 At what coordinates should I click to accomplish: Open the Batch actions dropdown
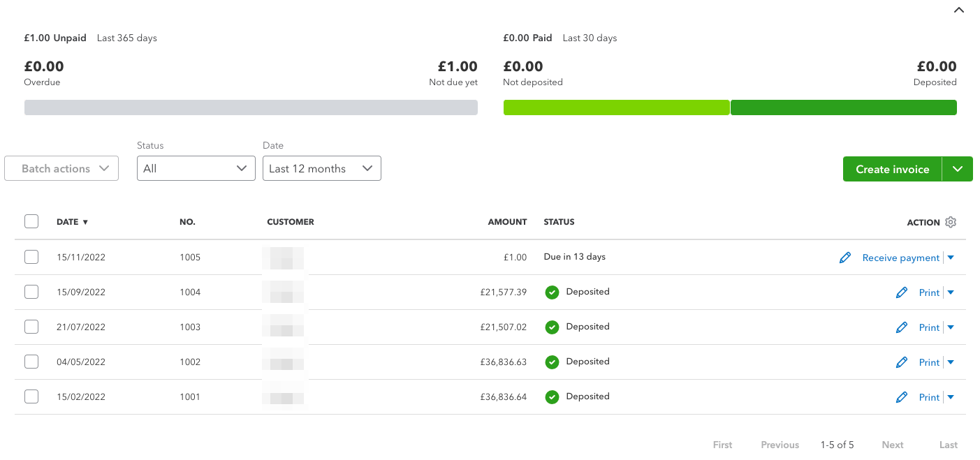coord(61,168)
